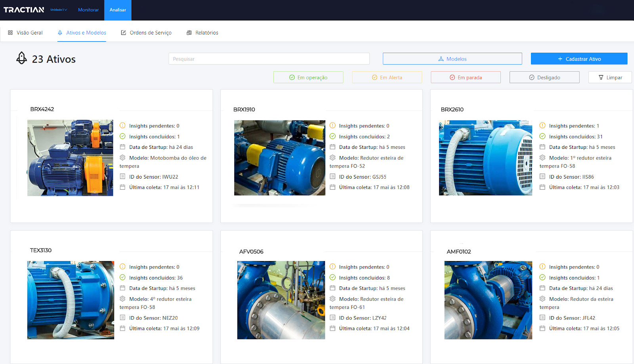
Task: Click the AMF0102 pump photo
Action: point(488,300)
